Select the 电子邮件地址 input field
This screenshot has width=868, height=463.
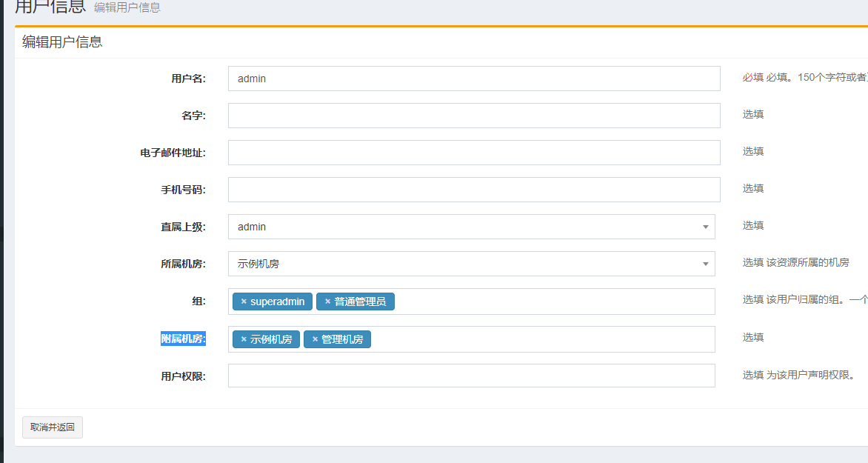[x=474, y=153]
